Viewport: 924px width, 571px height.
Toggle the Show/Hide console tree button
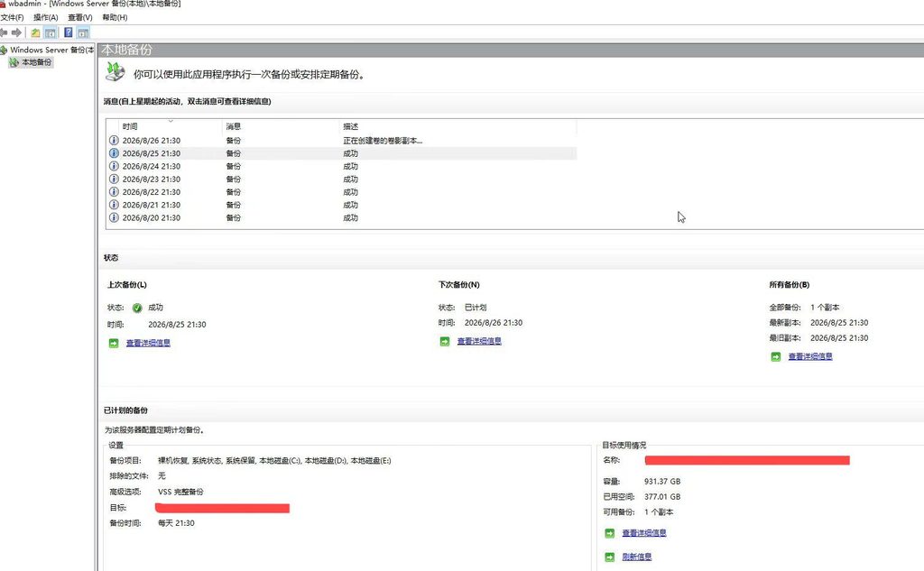pyautogui.click(x=51, y=33)
